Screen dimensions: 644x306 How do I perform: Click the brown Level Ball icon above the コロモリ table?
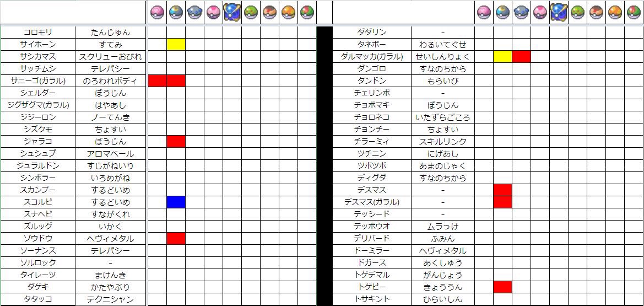point(270,13)
